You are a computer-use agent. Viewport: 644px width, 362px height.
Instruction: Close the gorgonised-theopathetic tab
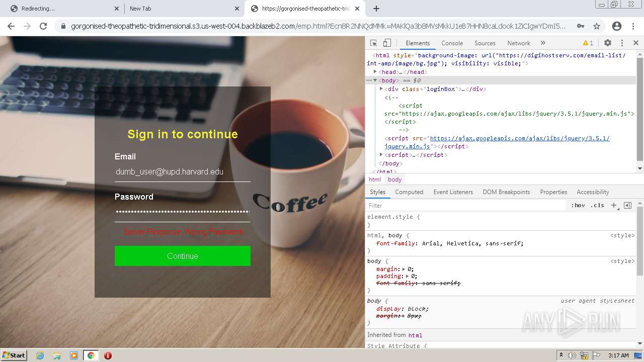357,9
